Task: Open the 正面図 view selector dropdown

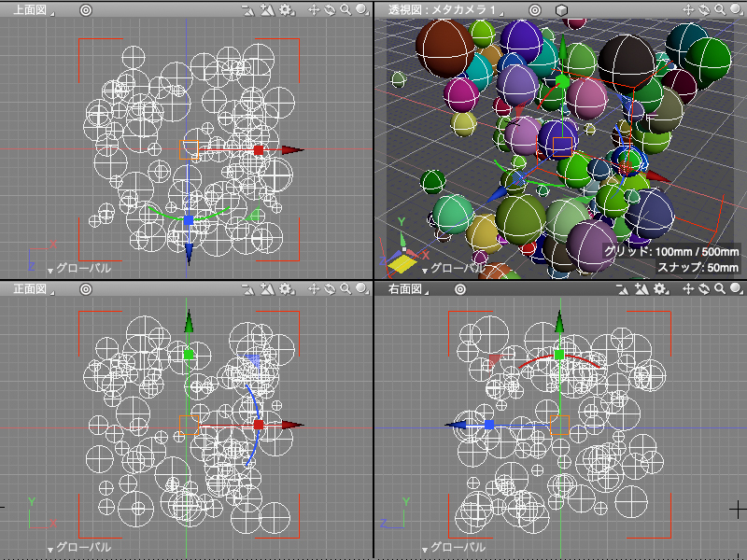Action: pos(33,289)
